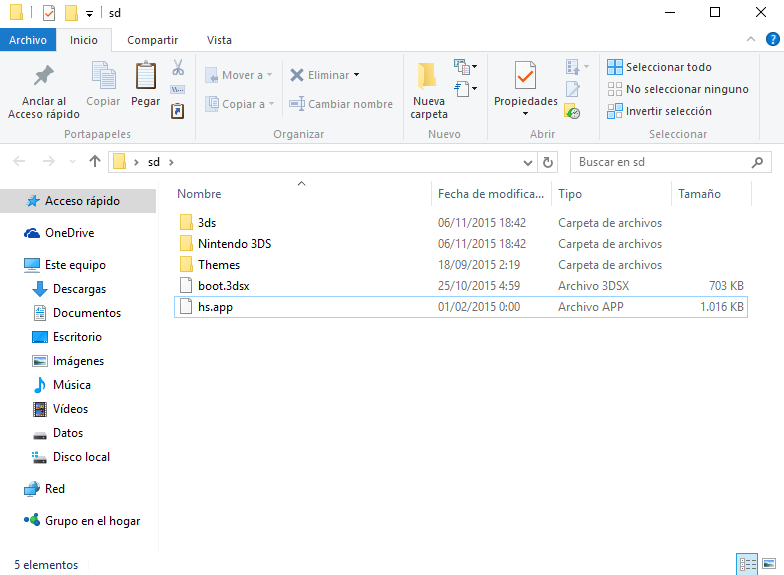Switch to the Compartir tab
Screen dimensions: 784x575
152,40
